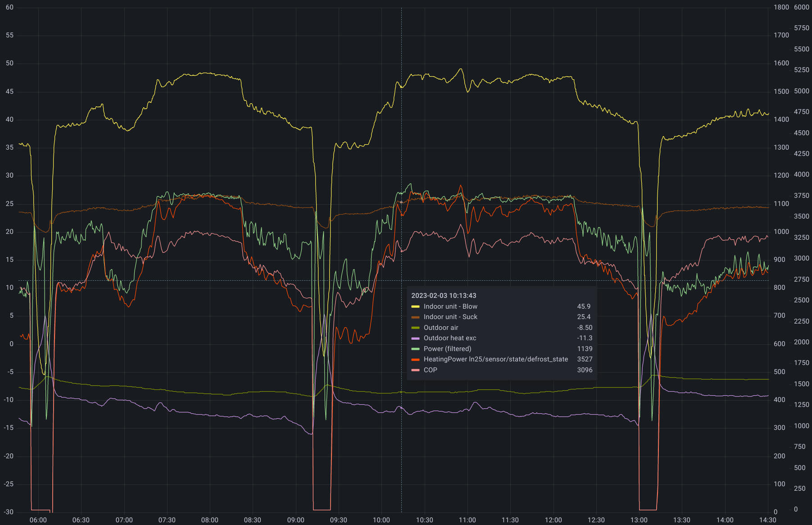Click the 60 label on left axis
This screenshot has width=812, height=525.
click(9, 7)
